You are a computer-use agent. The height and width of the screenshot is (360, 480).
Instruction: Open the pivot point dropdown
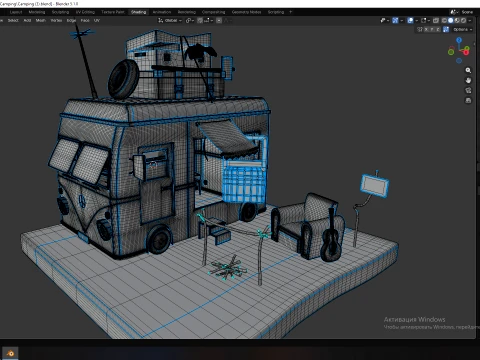point(190,20)
